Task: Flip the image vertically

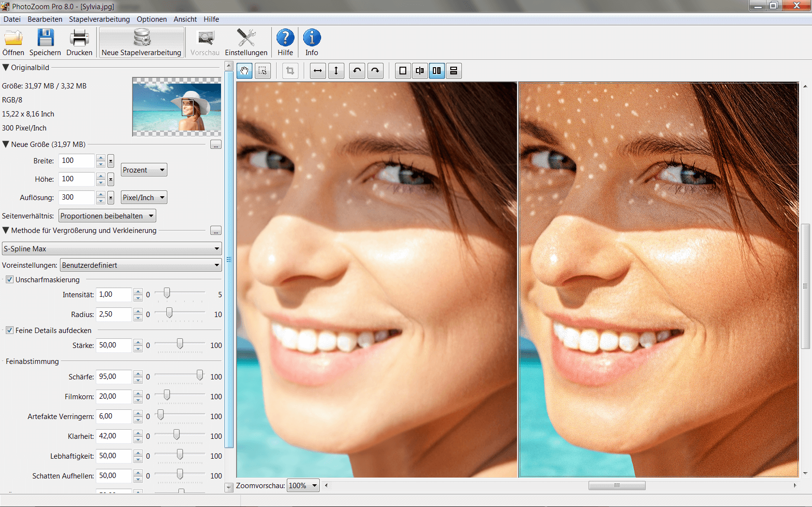Action: coord(336,71)
